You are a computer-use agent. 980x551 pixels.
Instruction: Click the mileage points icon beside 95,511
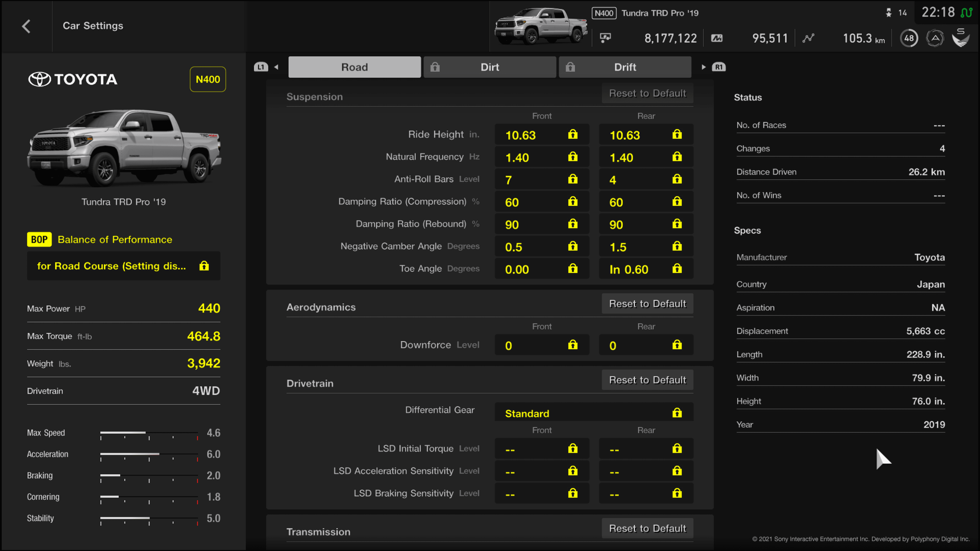point(717,38)
